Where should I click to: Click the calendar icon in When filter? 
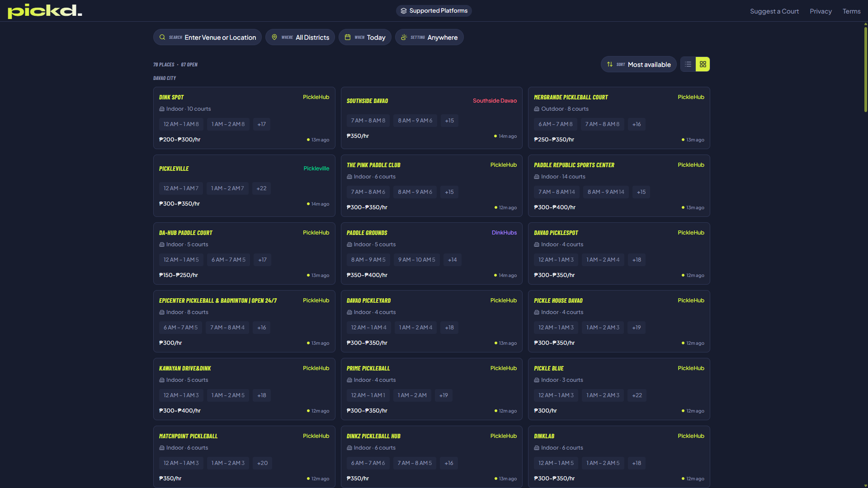pyautogui.click(x=348, y=38)
